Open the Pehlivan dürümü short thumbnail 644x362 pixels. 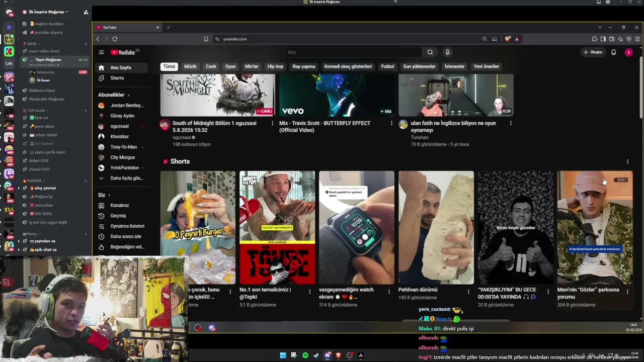(x=436, y=228)
